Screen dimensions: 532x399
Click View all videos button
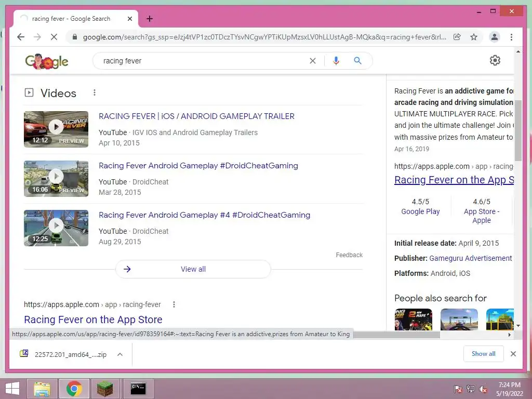[x=193, y=269]
